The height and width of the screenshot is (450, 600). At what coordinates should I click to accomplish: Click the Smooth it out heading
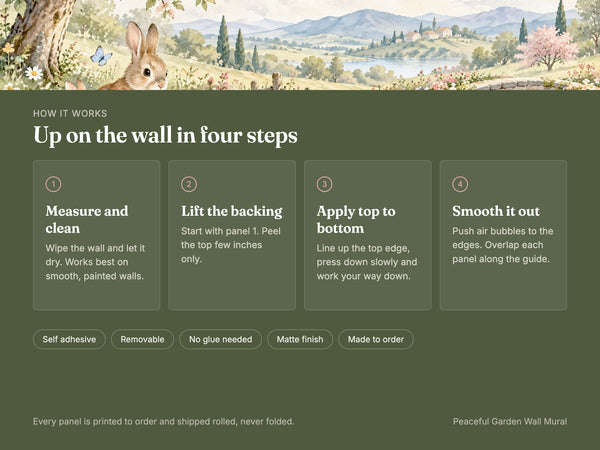click(x=496, y=211)
